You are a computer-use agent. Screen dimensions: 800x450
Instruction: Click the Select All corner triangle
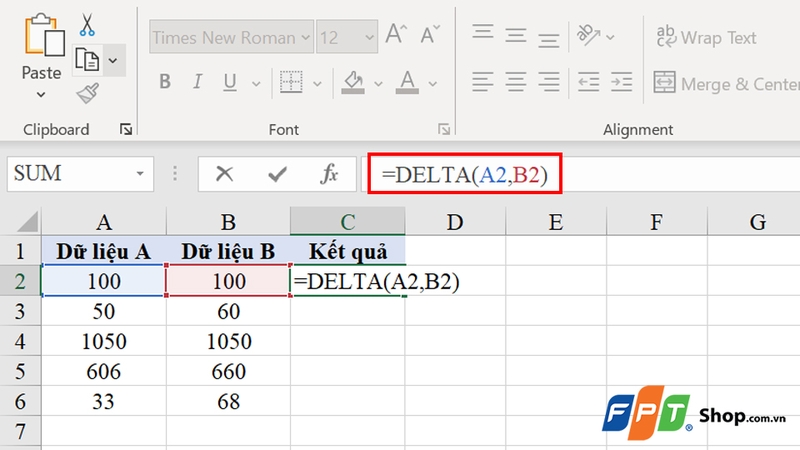[27, 222]
